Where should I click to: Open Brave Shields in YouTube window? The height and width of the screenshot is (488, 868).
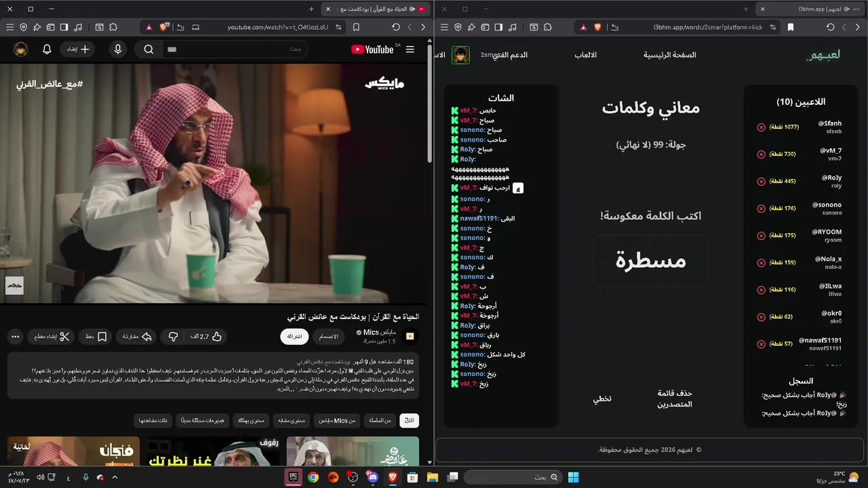pos(165,27)
